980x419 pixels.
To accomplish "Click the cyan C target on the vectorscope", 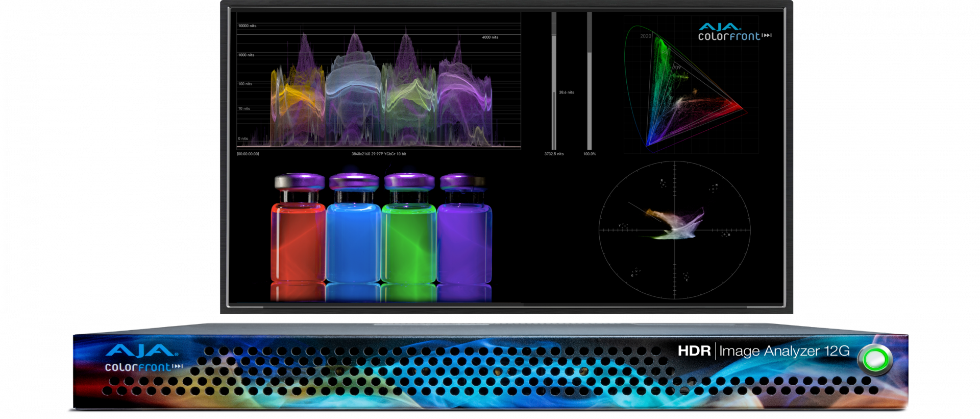I will click(686, 276).
